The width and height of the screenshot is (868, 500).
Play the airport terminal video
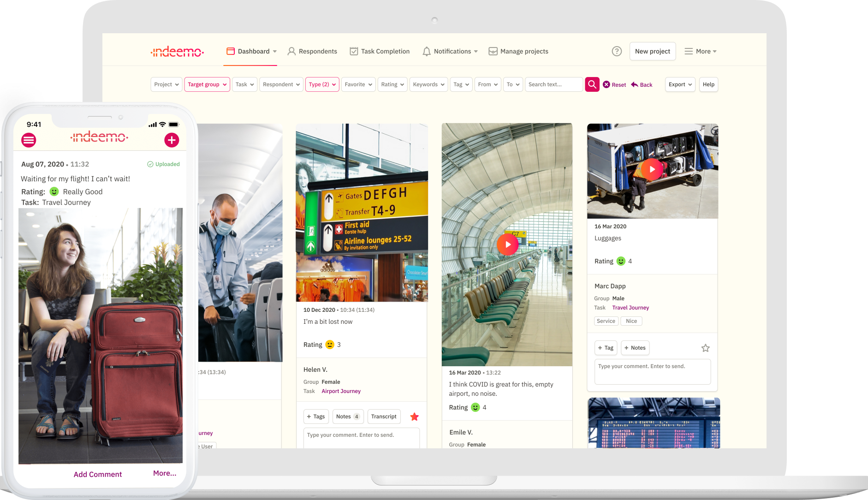click(x=507, y=244)
